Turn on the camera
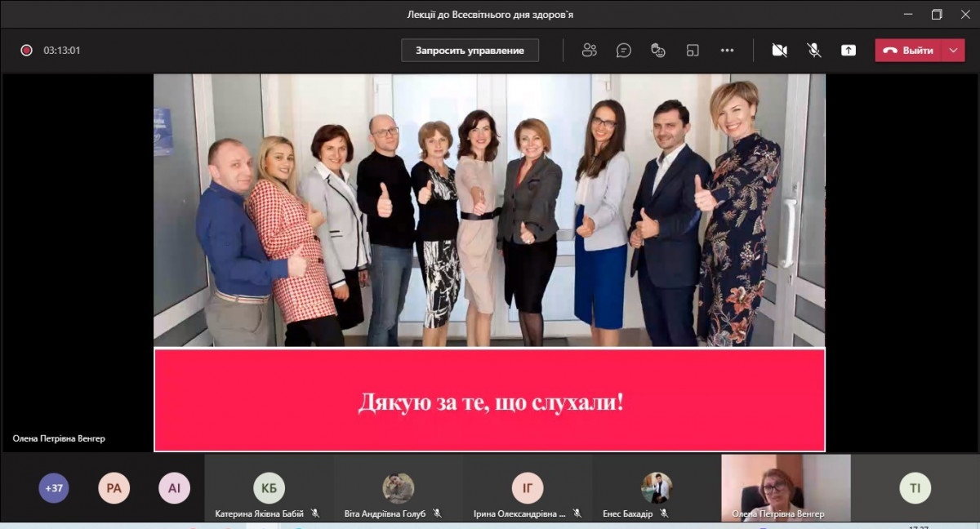Viewport: 980px width, 529px height. tap(779, 51)
